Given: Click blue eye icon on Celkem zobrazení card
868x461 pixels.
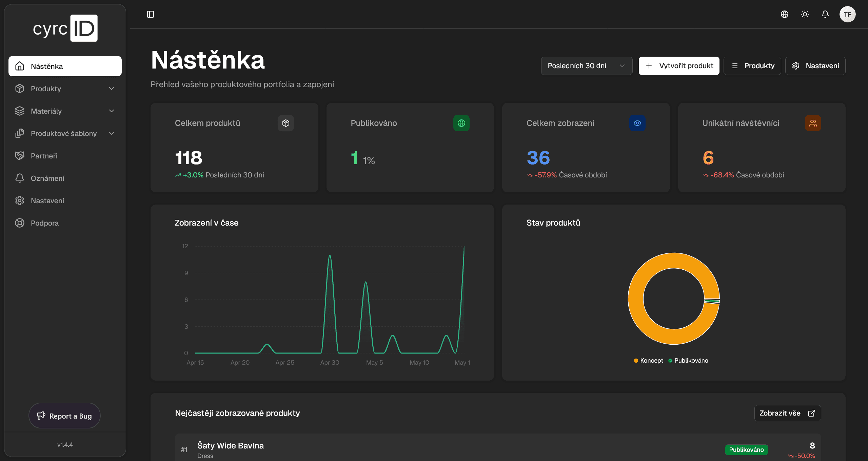Looking at the screenshot, I should pyautogui.click(x=637, y=123).
